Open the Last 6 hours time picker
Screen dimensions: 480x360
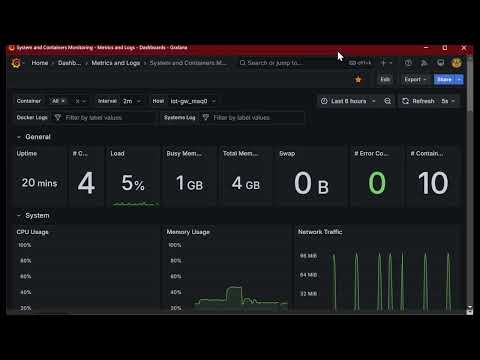coord(349,101)
